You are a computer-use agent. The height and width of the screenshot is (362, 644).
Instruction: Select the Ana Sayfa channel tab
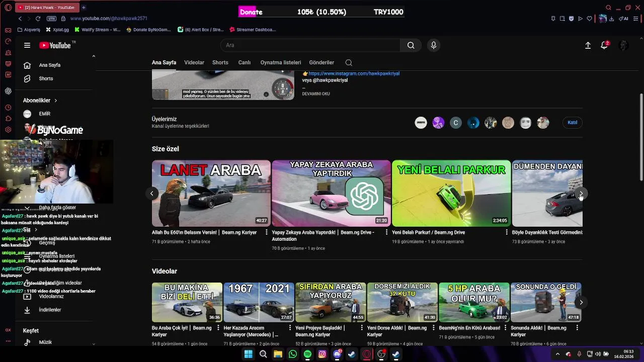[164, 63]
